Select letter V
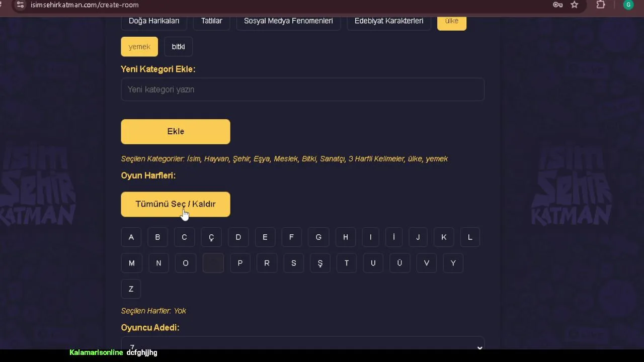Image resolution: width=644 pixels, height=362 pixels. coord(427,263)
